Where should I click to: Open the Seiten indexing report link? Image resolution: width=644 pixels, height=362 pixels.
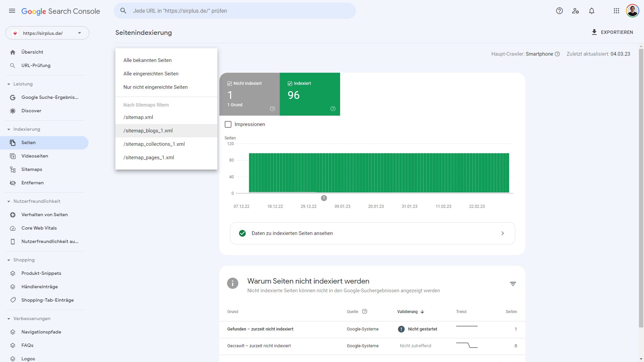(x=44, y=143)
